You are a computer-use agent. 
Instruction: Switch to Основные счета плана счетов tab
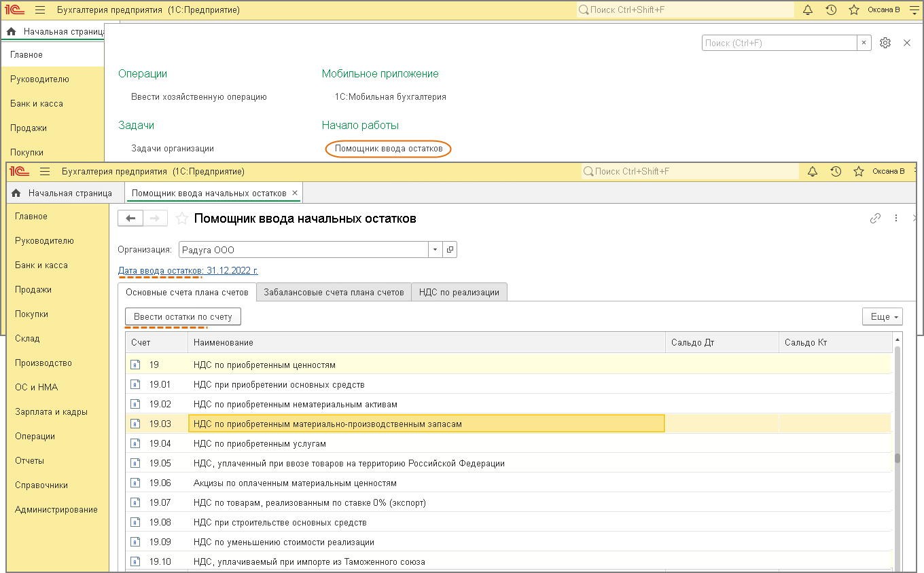tap(187, 292)
